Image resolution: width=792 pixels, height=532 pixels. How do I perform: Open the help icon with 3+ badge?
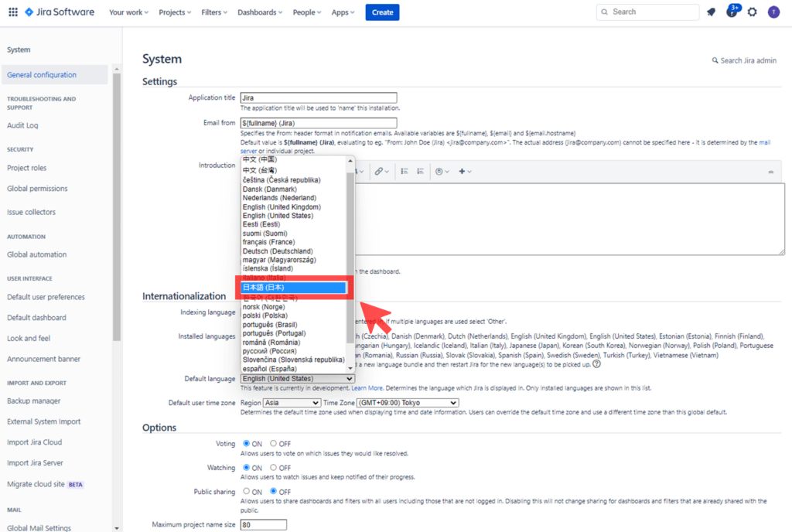732,12
